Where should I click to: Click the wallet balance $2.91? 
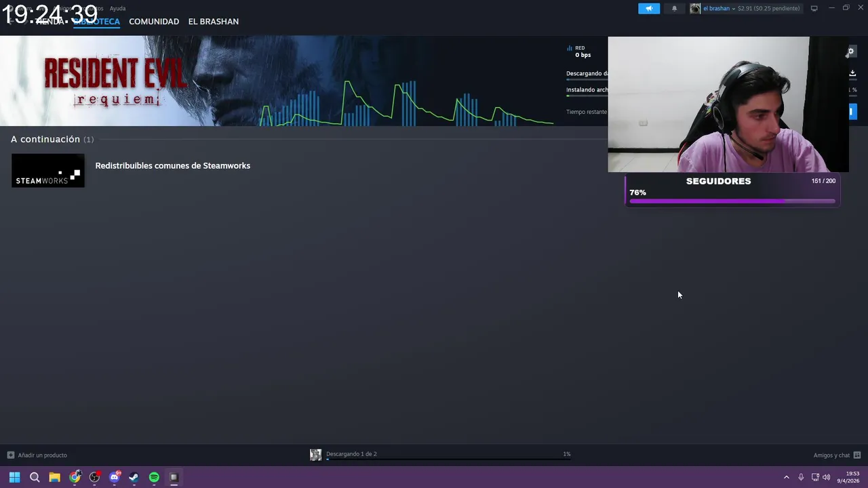pyautogui.click(x=769, y=8)
